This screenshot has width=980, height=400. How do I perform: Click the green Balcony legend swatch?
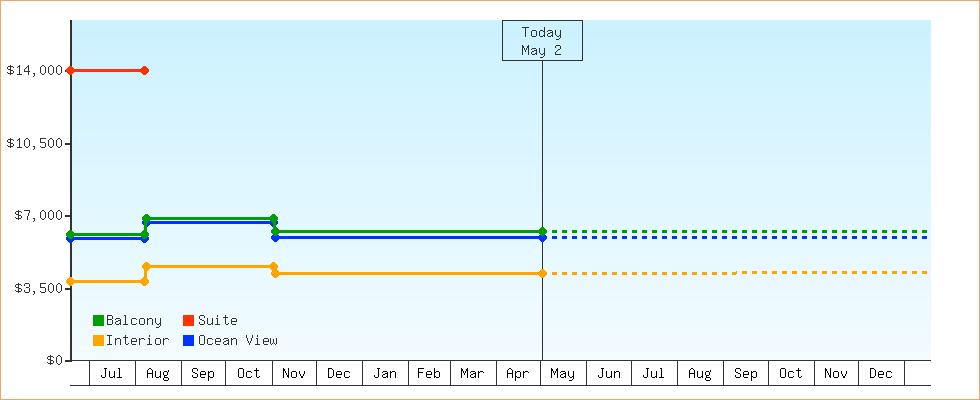[x=98, y=321]
